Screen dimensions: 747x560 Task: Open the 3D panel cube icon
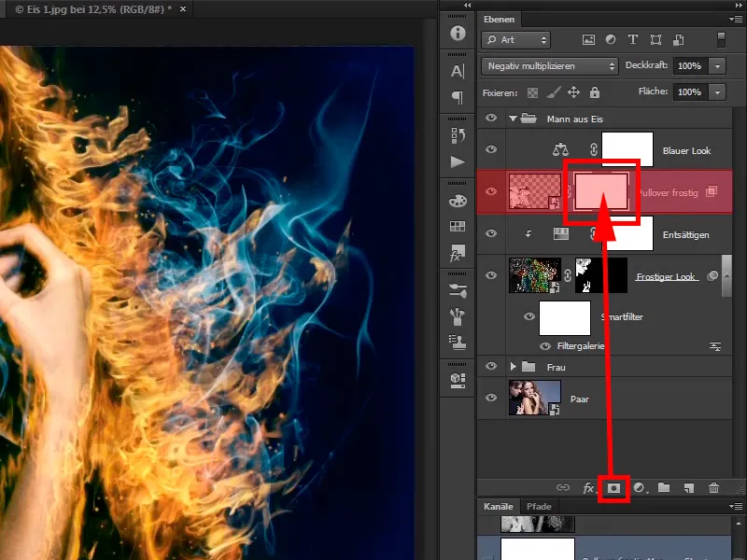coord(458,381)
